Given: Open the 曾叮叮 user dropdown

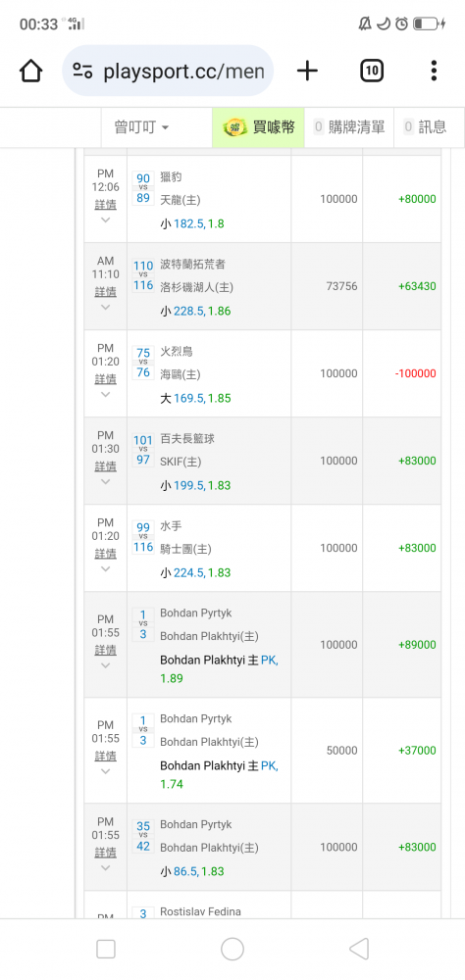Looking at the screenshot, I should pyautogui.click(x=141, y=127).
